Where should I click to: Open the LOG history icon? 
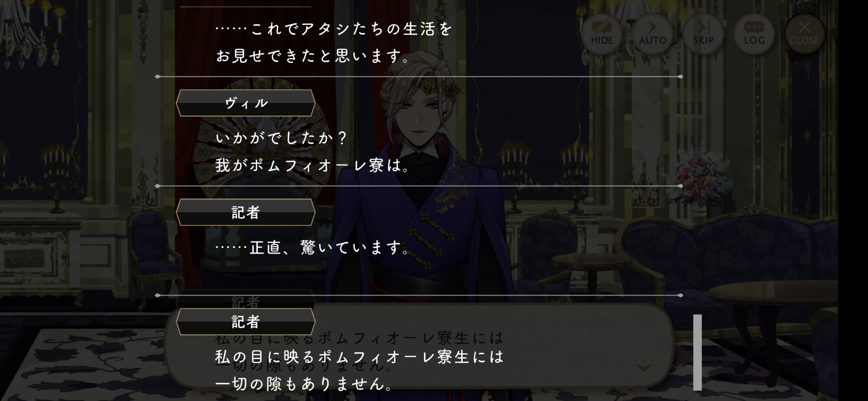tap(754, 33)
